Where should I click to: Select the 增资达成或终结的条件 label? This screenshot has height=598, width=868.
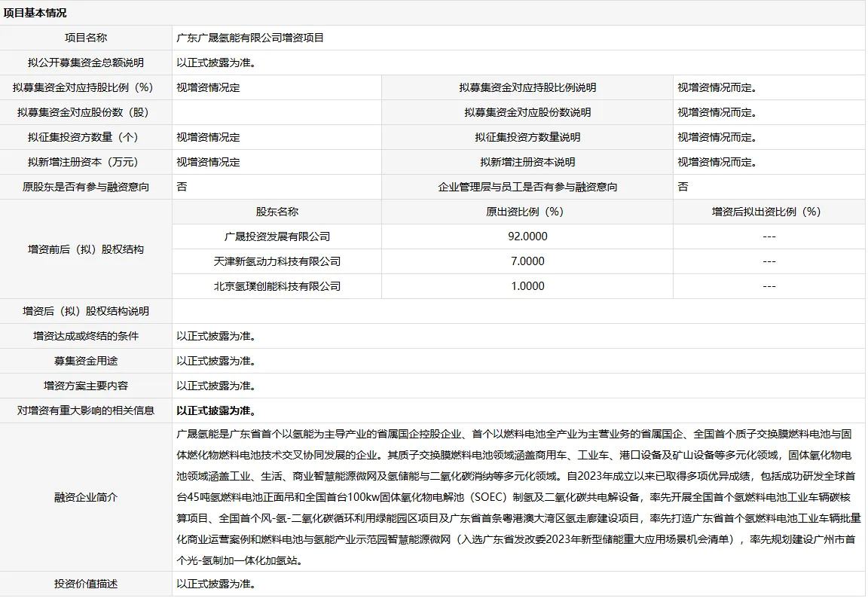point(86,337)
